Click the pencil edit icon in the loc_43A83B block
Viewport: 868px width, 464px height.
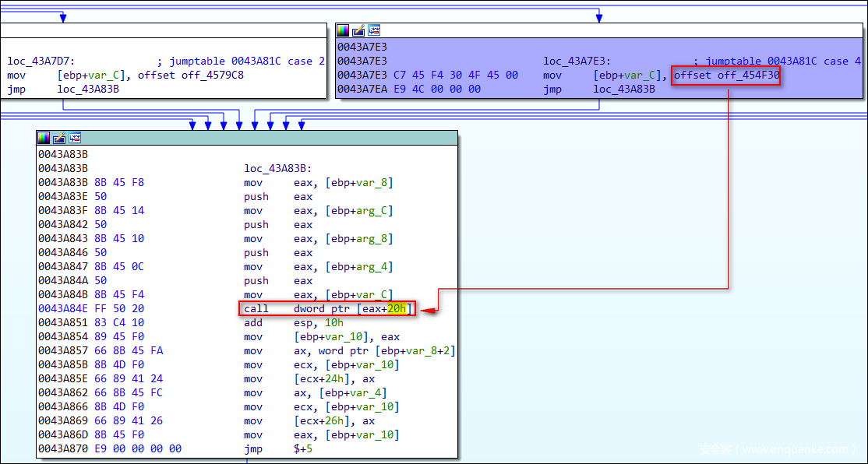pos(59,138)
